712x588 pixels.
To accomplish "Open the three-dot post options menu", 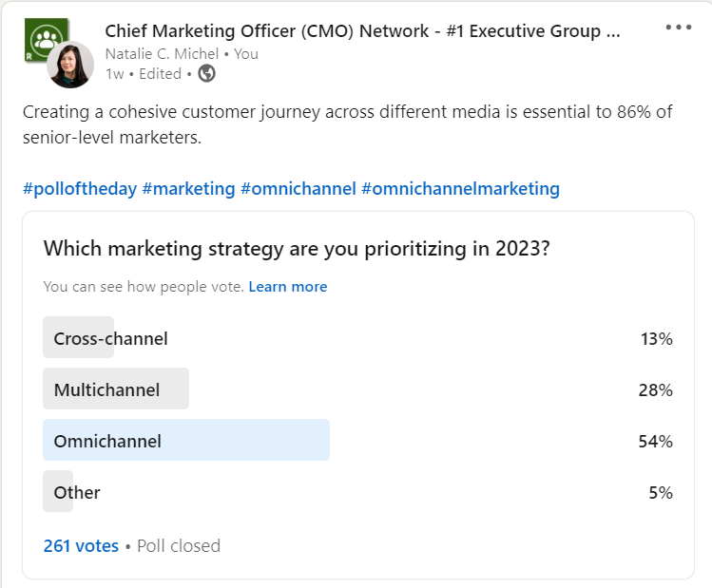I will pyautogui.click(x=679, y=28).
